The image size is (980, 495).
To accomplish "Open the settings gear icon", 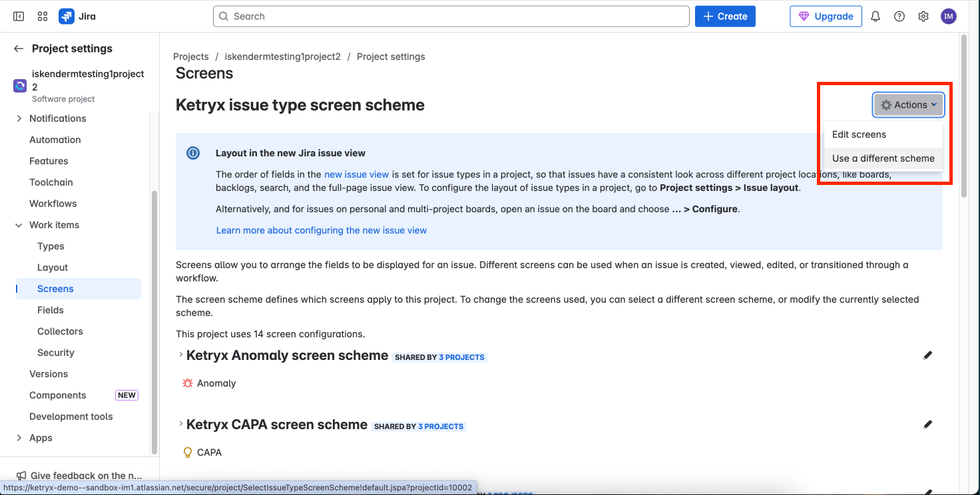I will click(923, 16).
